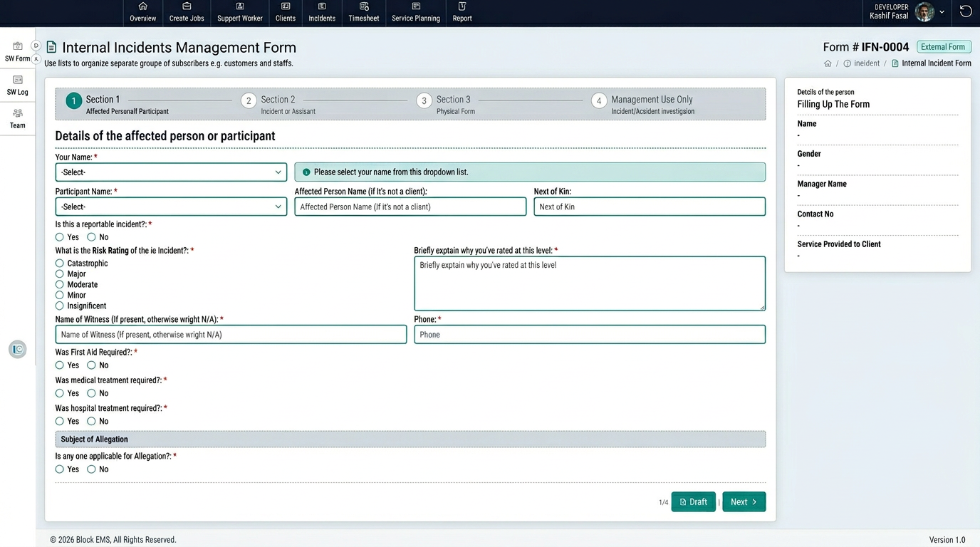Open the Overview home icon
This screenshot has height=547, width=980.
142,6
